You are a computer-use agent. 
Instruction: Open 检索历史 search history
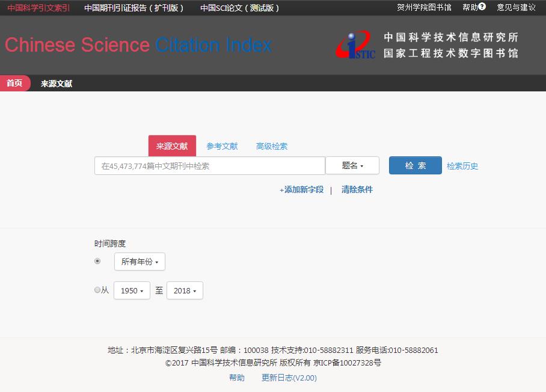462,166
